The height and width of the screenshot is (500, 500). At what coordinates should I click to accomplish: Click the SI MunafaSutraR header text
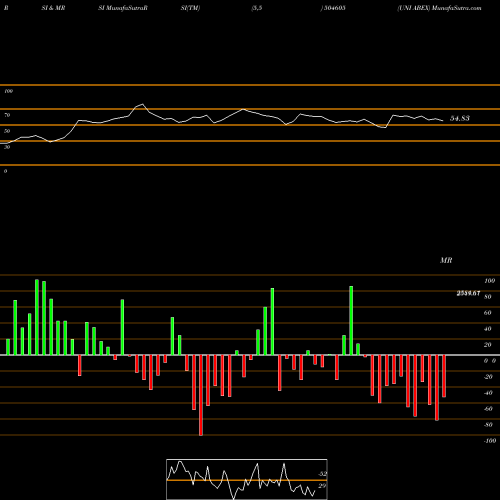coord(123,8)
